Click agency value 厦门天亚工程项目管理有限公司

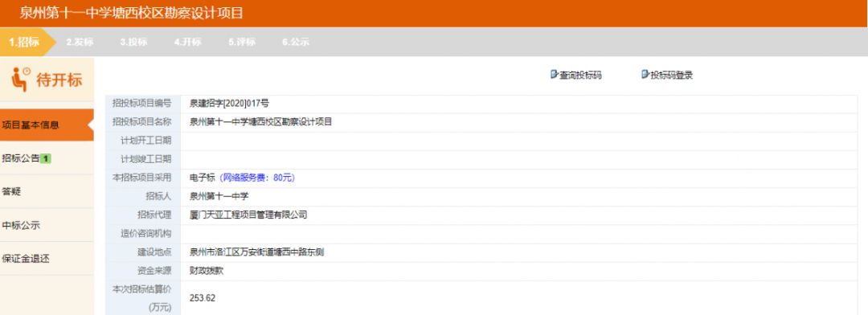tap(248, 215)
